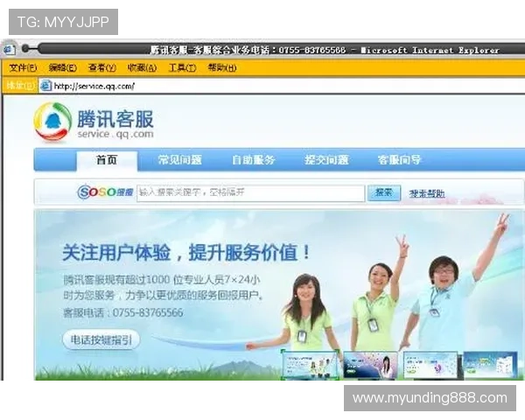This screenshot has height=420, width=525.
Task: Open the 文件(F) menu
Action: pyautogui.click(x=23, y=68)
